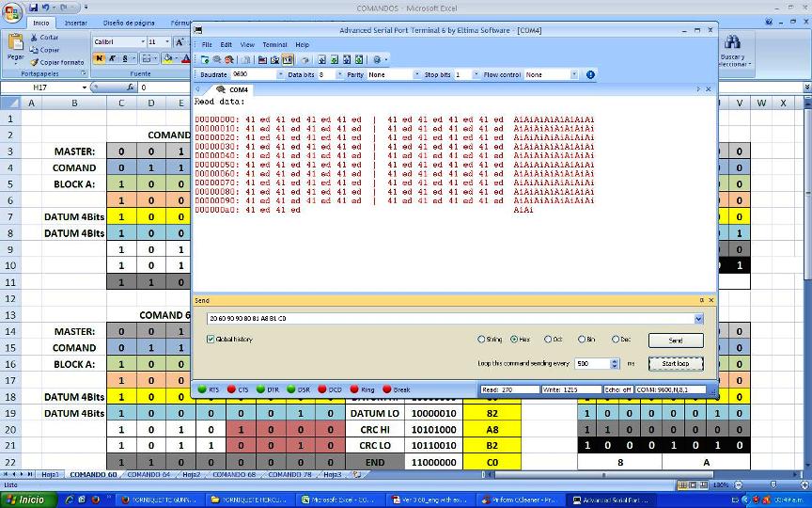812x508 pixels.
Task: Open the Microsoft Office button in Excel
Action: click(11, 12)
